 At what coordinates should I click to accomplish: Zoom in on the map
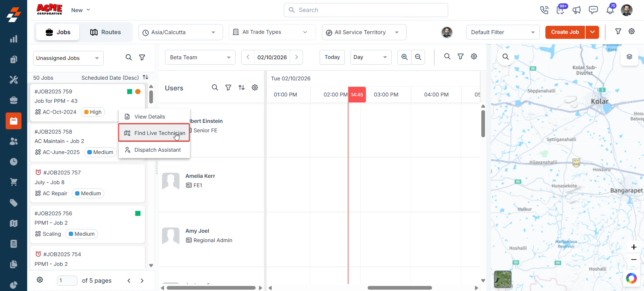[634, 247]
